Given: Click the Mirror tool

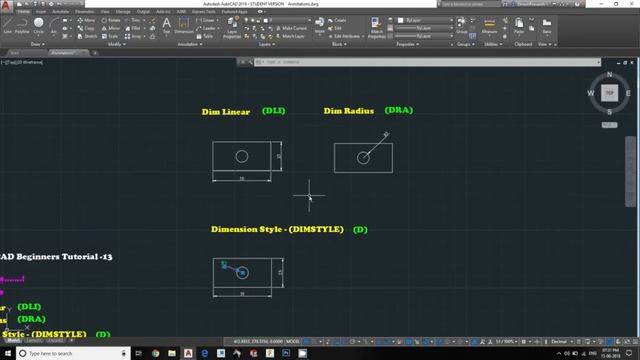Looking at the screenshot, I should pos(111,28).
